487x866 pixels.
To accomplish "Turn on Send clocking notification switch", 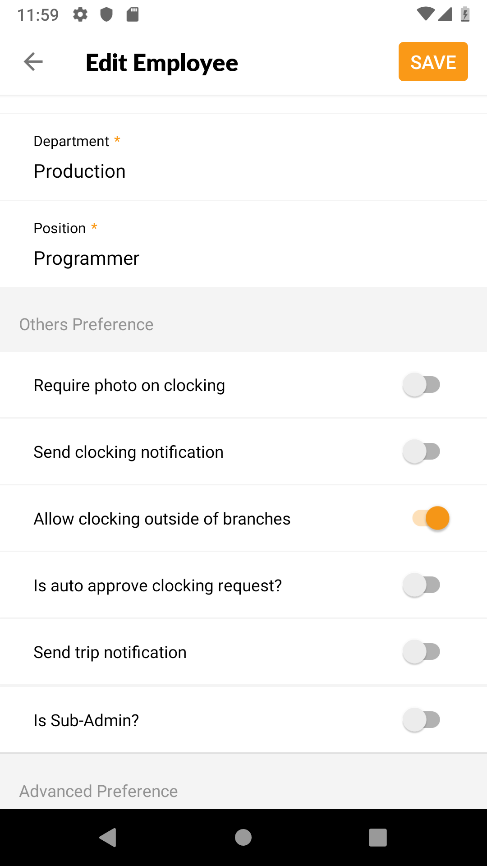I will (421, 452).
